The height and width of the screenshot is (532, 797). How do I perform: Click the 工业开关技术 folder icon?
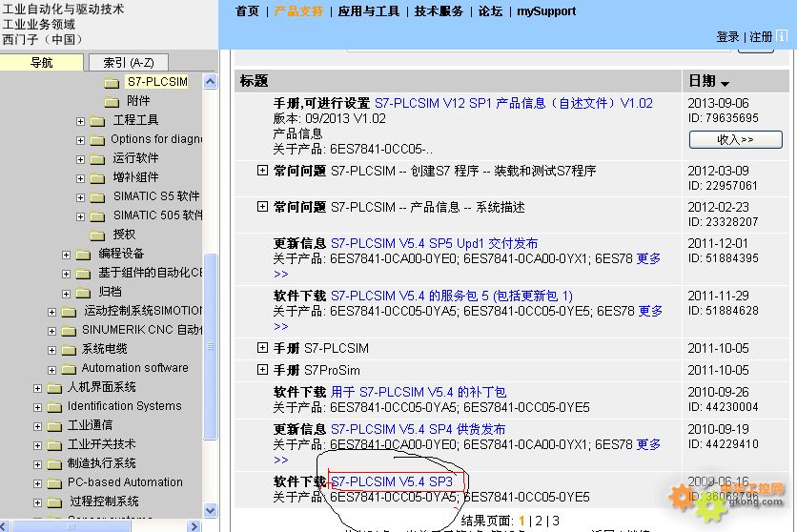pyautogui.click(x=55, y=445)
